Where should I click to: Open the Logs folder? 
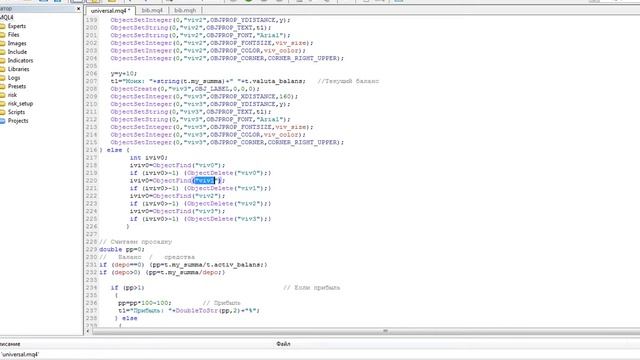point(14,78)
